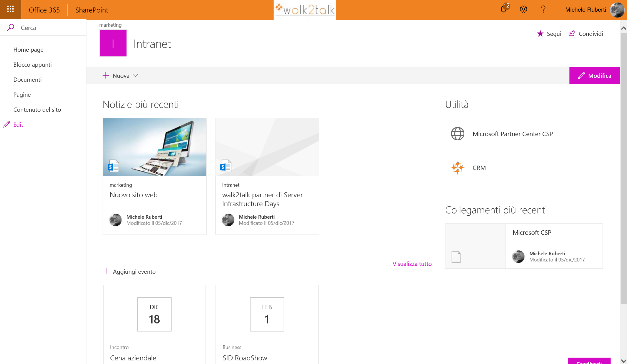Screen dimensions: 627x364
Task: Click the globe icon for Microsoft Partner Center
Action: pyautogui.click(x=457, y=134)
